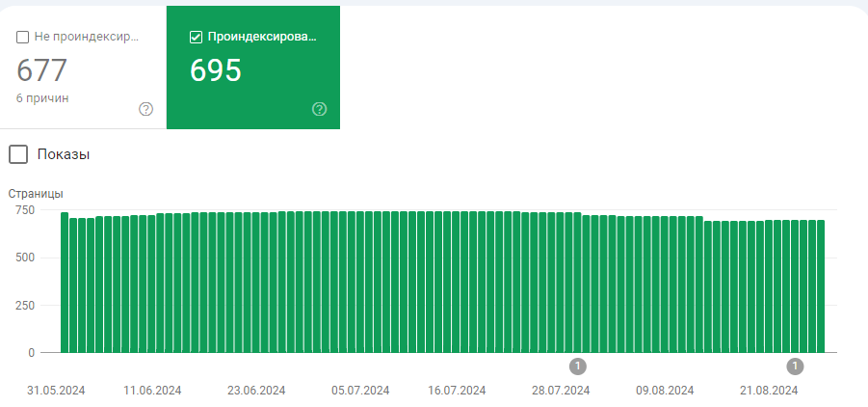Click annotation marker above the 21.08.2024 date
This screenshot has height=407, width=868.
click(795, 366)
